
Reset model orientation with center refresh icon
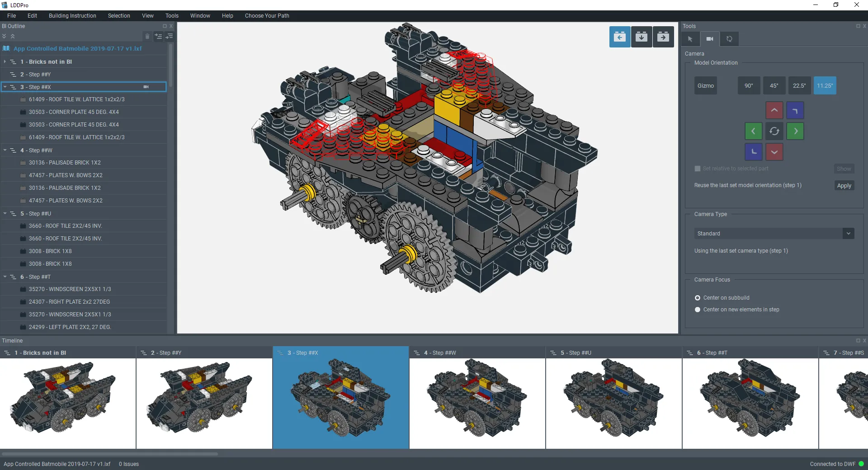(x=774, y=131)
